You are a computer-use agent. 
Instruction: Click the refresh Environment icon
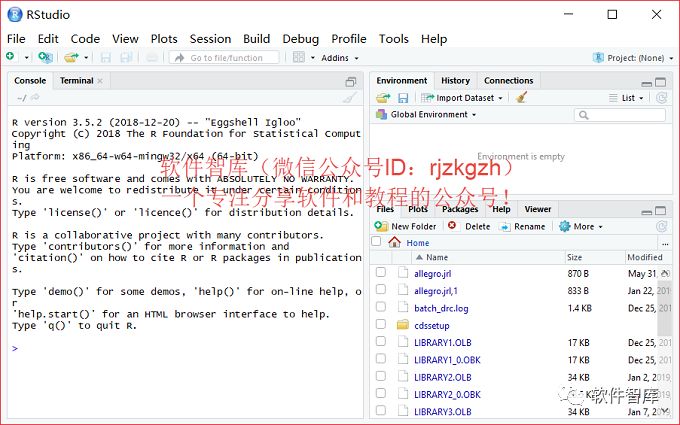661,98
